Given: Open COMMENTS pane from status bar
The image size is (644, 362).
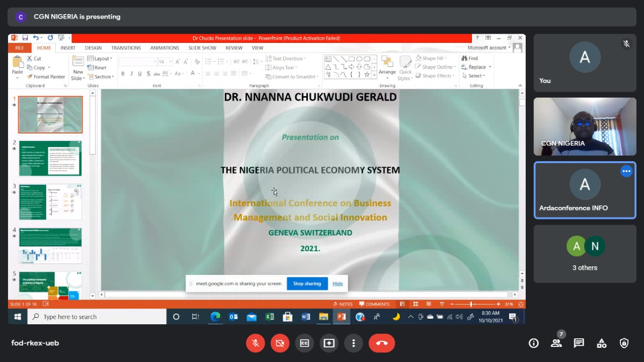Looking at the screenshot, I should click(374, 304).
